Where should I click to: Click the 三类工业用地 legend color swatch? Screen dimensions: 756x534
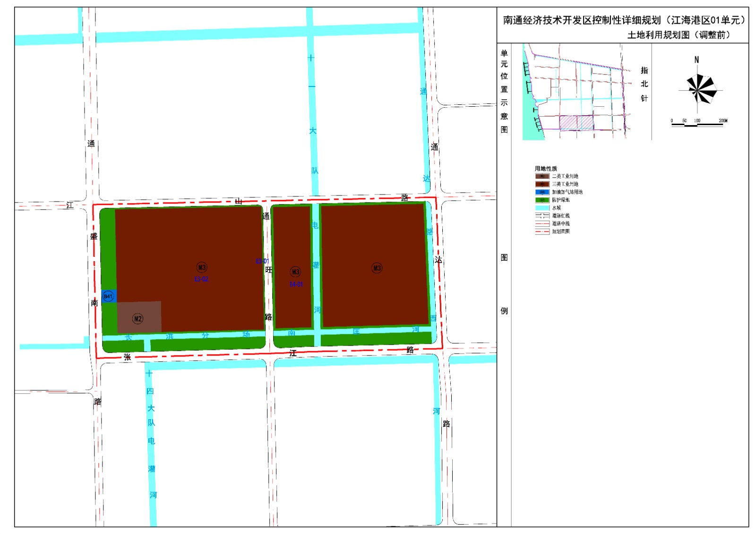point(542,184)
